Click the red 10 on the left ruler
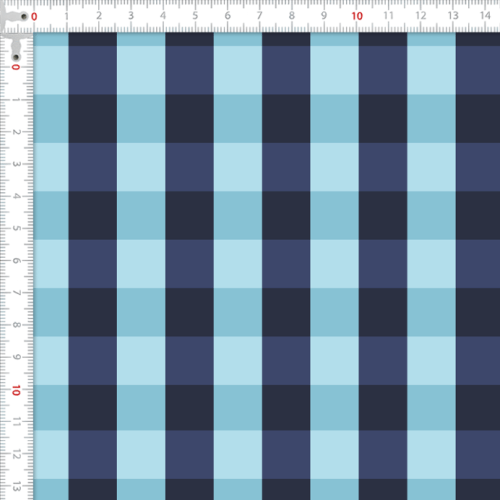 click(x=16, y=390)
